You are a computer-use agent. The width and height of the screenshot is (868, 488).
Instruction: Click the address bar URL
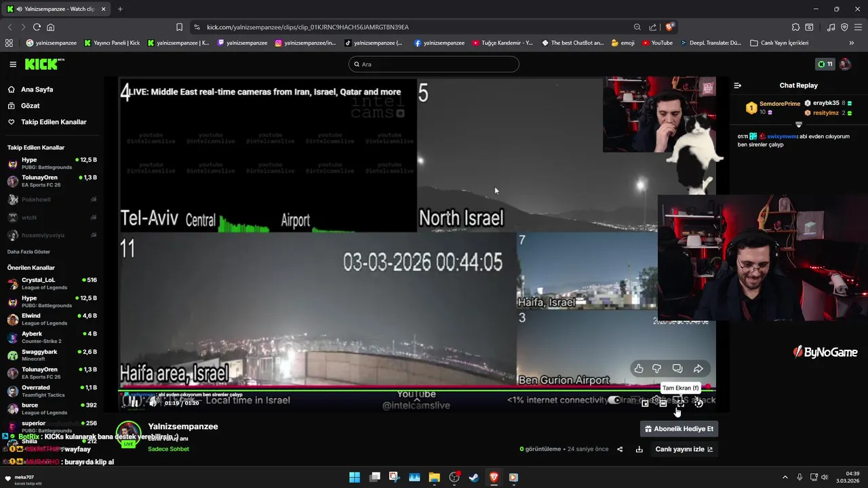[x=307, y=27]
